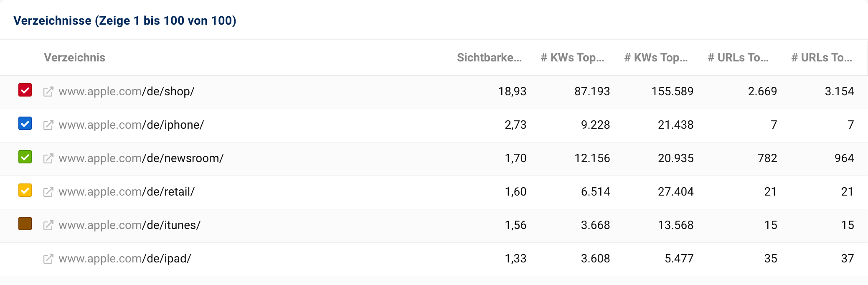Uncheck the red /de/shop/ checkbox
The image size is (868, 285).
(x=25, y=90)
